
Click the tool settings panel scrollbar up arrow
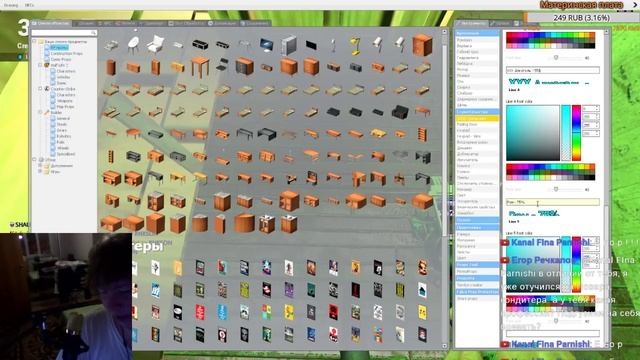(607, 32)
